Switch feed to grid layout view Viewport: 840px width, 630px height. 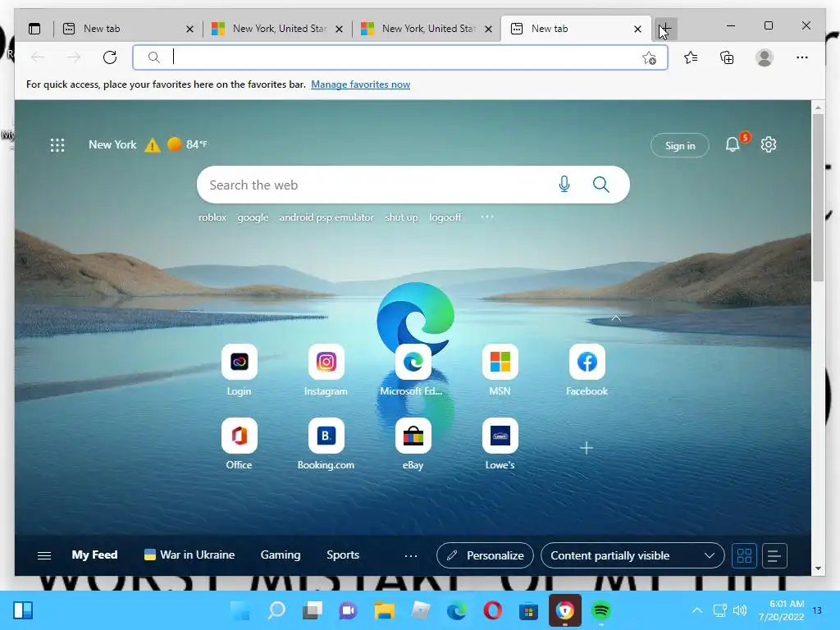point(744,555)
